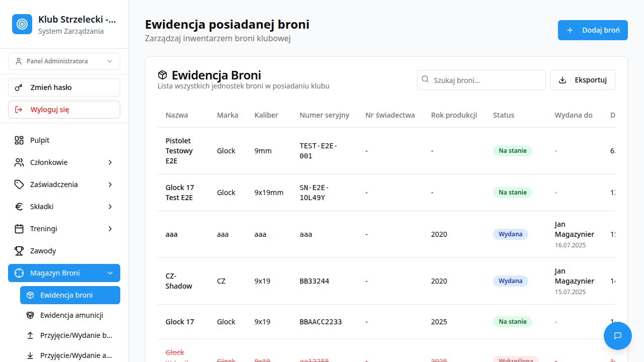Image resolution: width=644 pixels, height=362 pixels.
Task: Click the plus icon on Dodaj broń
Action: click(570, 30)
